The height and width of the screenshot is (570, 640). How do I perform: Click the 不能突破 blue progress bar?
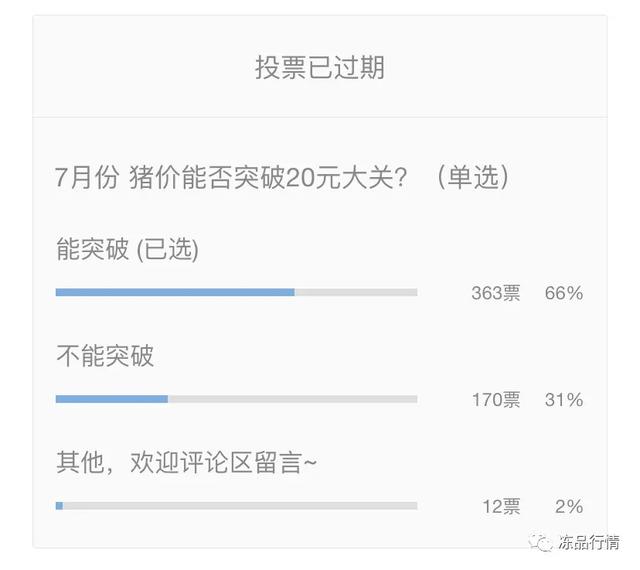click(x=112, y=399)
